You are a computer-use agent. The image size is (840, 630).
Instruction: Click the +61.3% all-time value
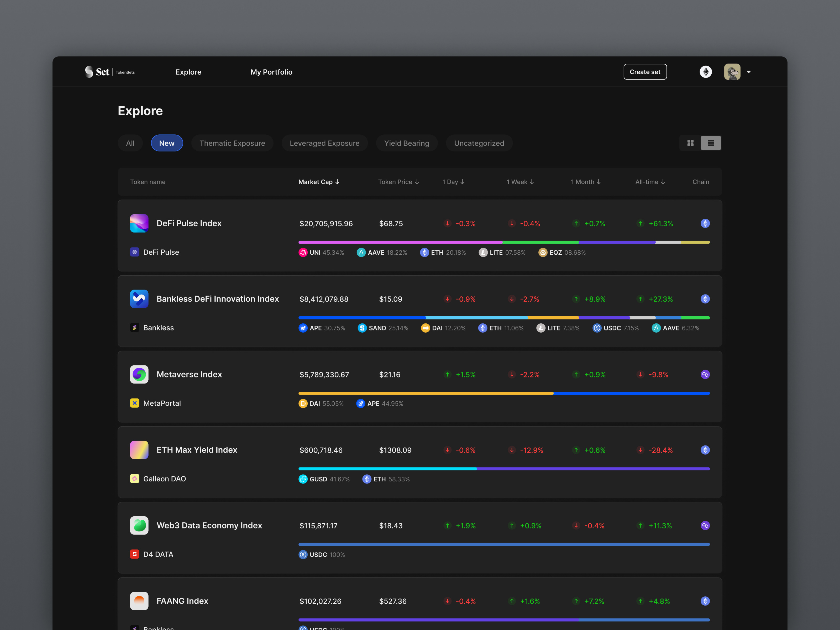pos(661,224)
